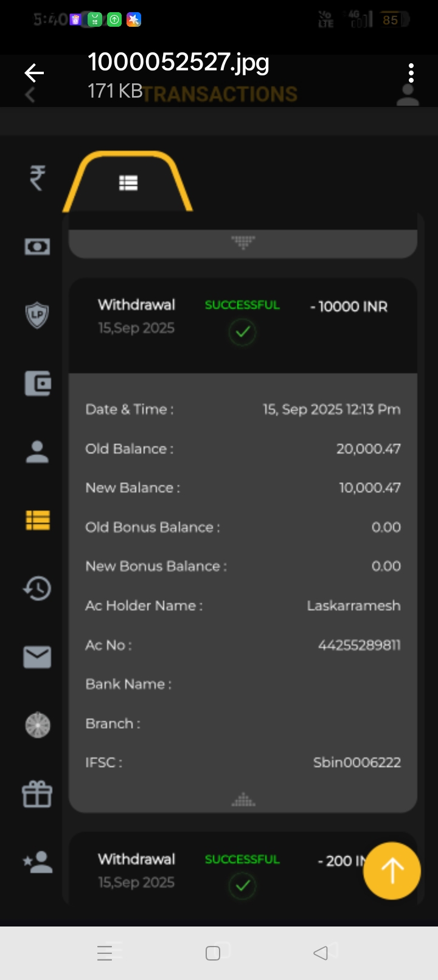This screenshot has height=980, width=438.
Task: Go to the profile person icon
Action: pyautogui.click(x=37, y=452)
